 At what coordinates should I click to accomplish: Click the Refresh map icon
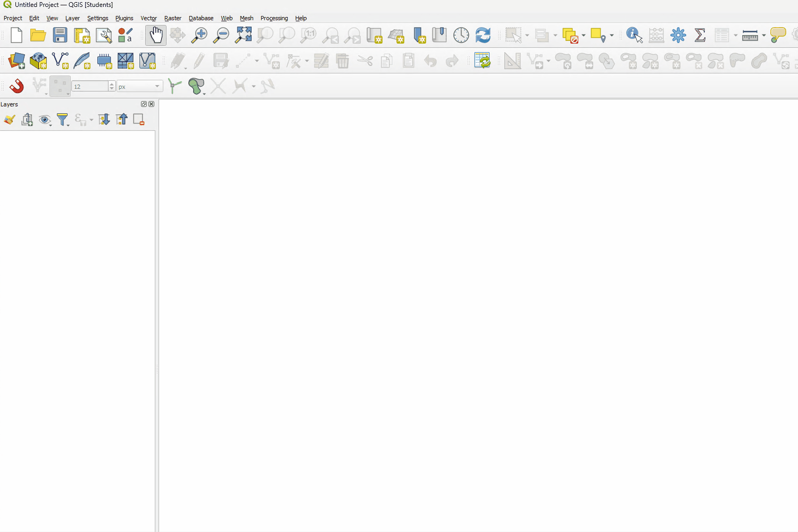[x=483, y=36]
